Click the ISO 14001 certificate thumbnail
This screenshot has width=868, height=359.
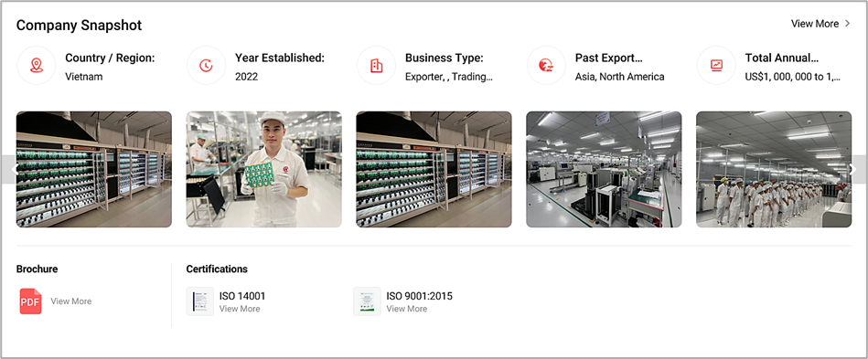tap(199, 301)
